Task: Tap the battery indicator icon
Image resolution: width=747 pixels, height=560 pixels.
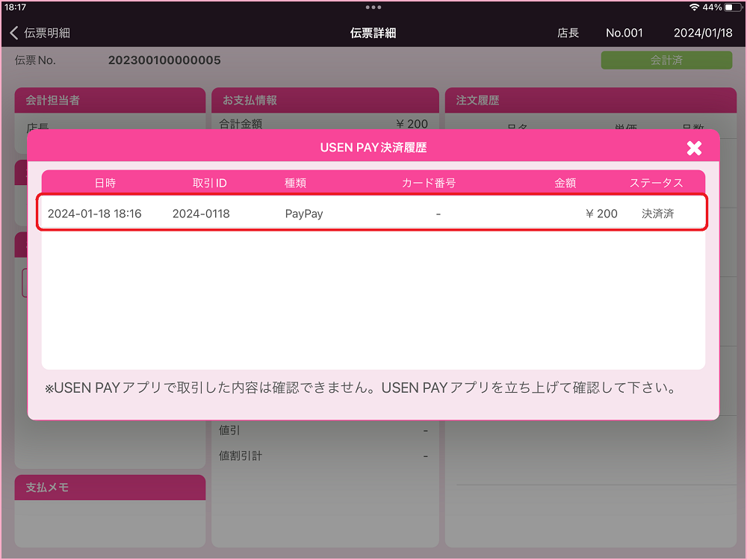Action: (732, 7)
